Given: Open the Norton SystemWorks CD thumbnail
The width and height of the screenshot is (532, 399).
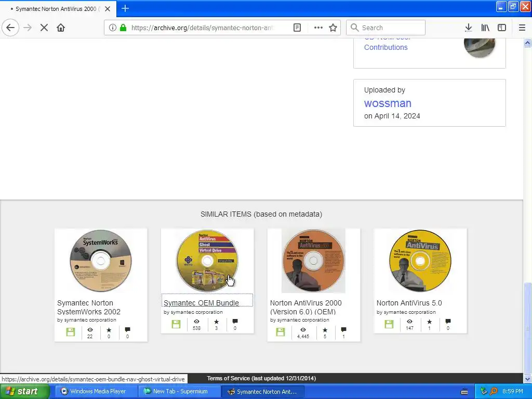Looking at the screenshot, I should click(x=101, y=261).
